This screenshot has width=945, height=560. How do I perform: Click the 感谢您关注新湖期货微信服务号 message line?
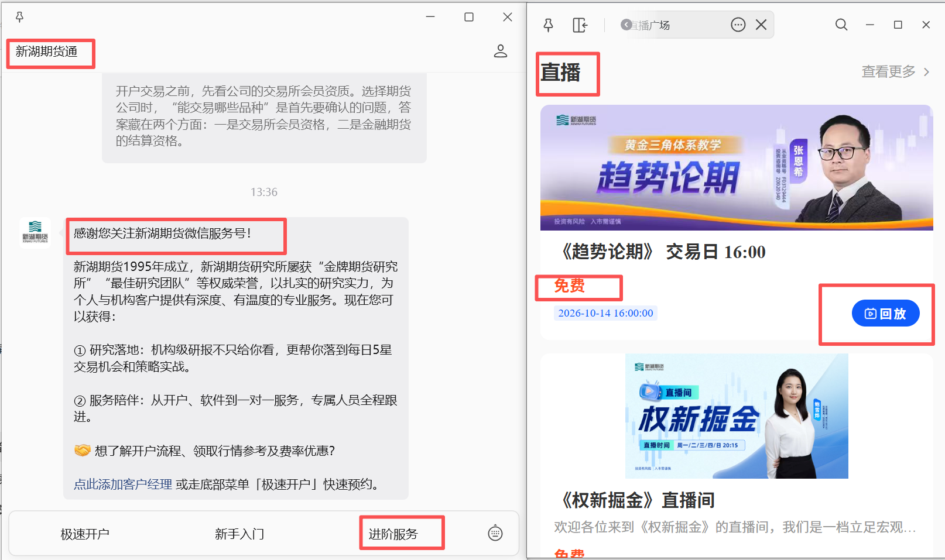[163, 233]
